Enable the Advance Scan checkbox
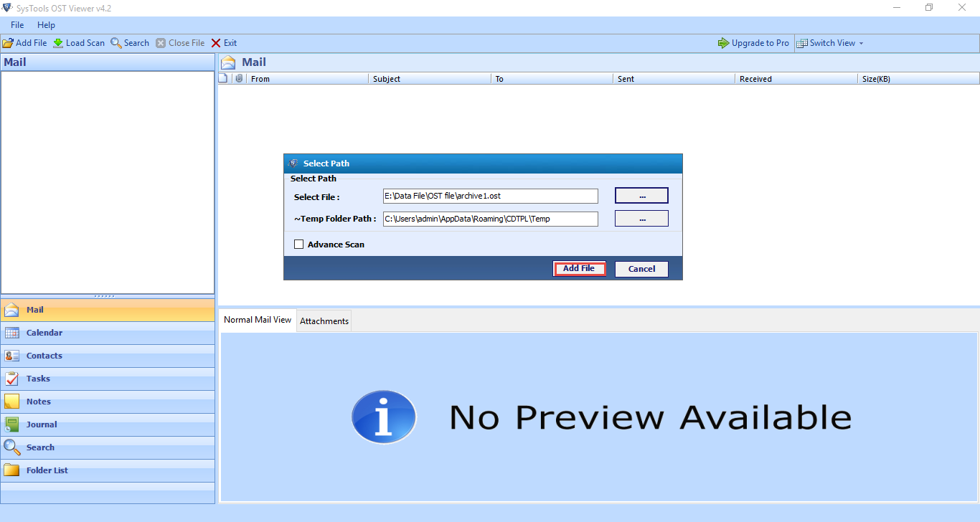Viewport: 980px width, 522px height. pyautogui.click(x=299, y=245)
